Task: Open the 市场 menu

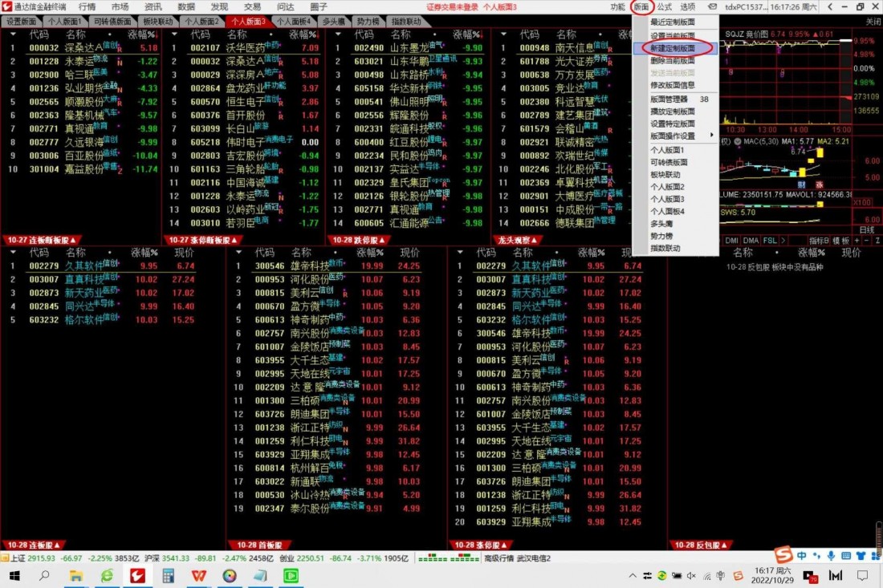Action: tap(120, 6)
